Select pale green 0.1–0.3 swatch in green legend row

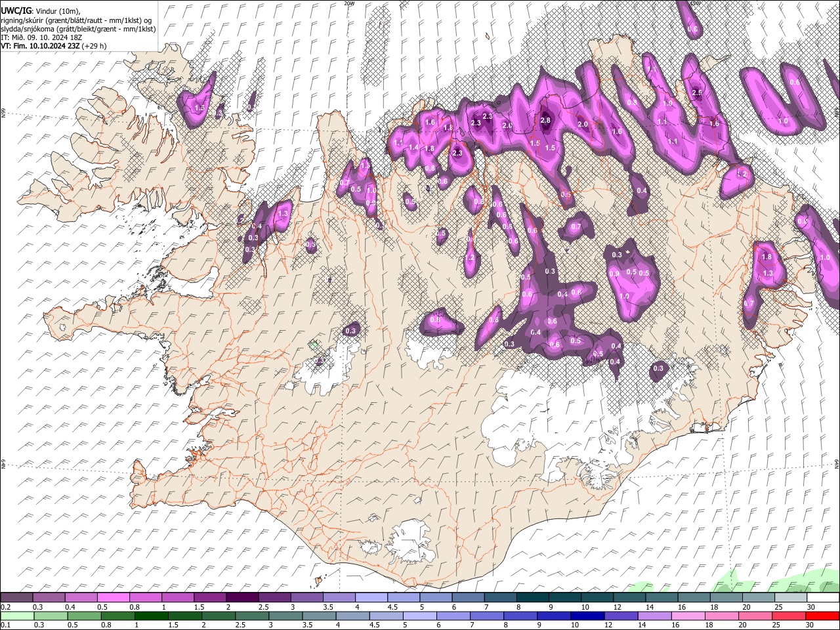16,616
